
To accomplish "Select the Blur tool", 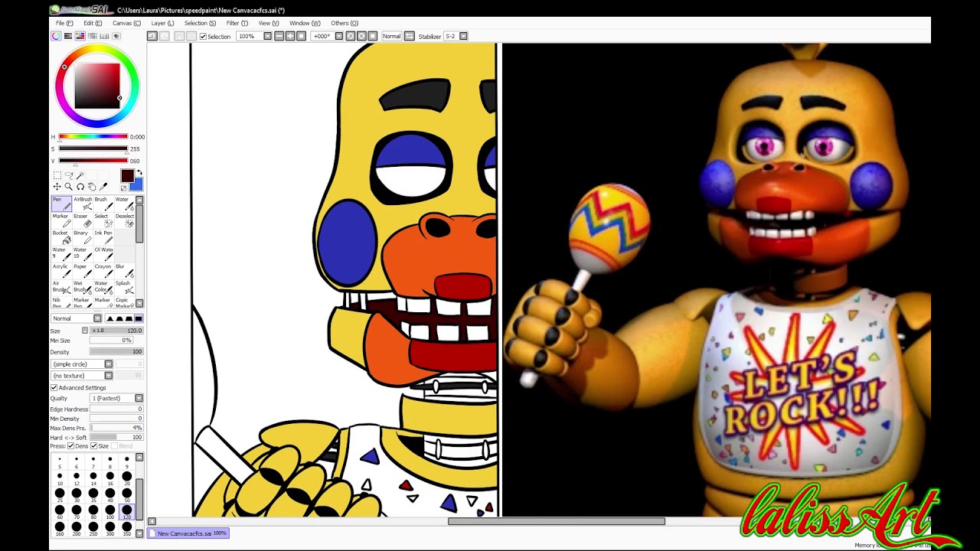I will tap(124, 271).
